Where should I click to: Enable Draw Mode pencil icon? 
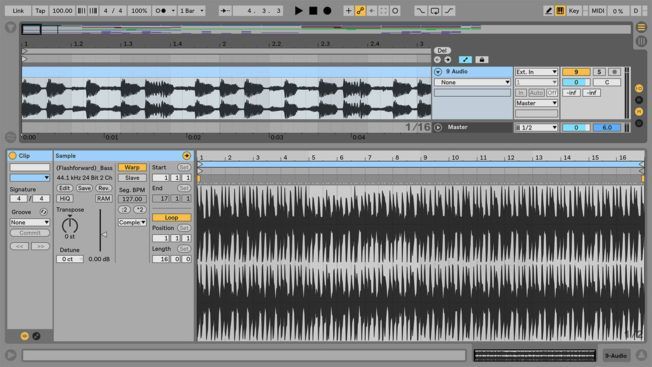tap(548, 11)
